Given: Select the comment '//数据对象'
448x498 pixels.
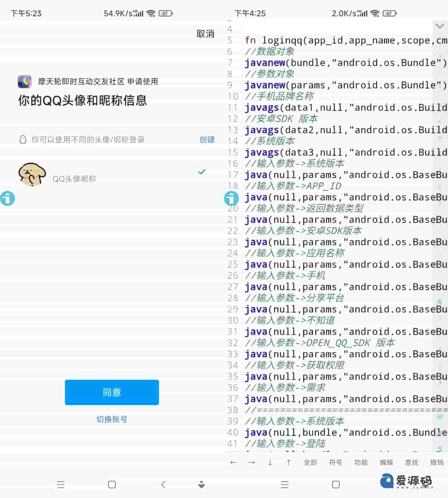Looking at the screenshot, I should (x=270, y=52).
